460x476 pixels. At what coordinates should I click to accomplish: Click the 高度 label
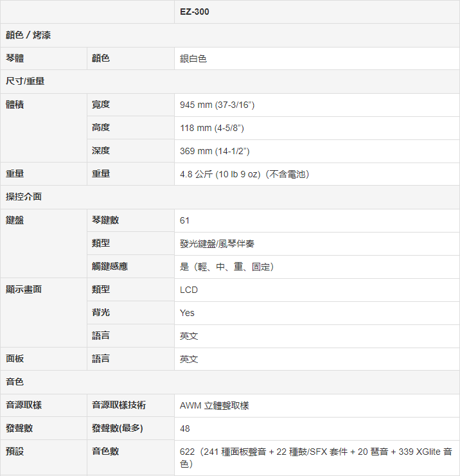coord(101,127)
